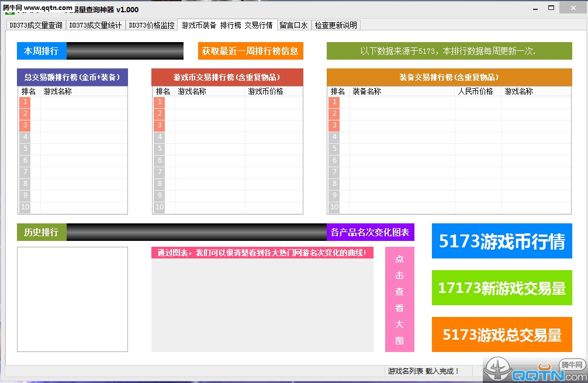Sort by the 装备名称 column header
The height and width of the screenshot is (383, 588).
pos(402,92)
